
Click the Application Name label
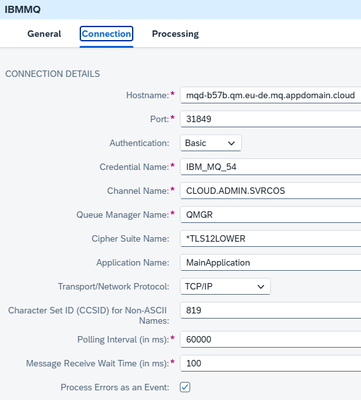click(133, 263)
